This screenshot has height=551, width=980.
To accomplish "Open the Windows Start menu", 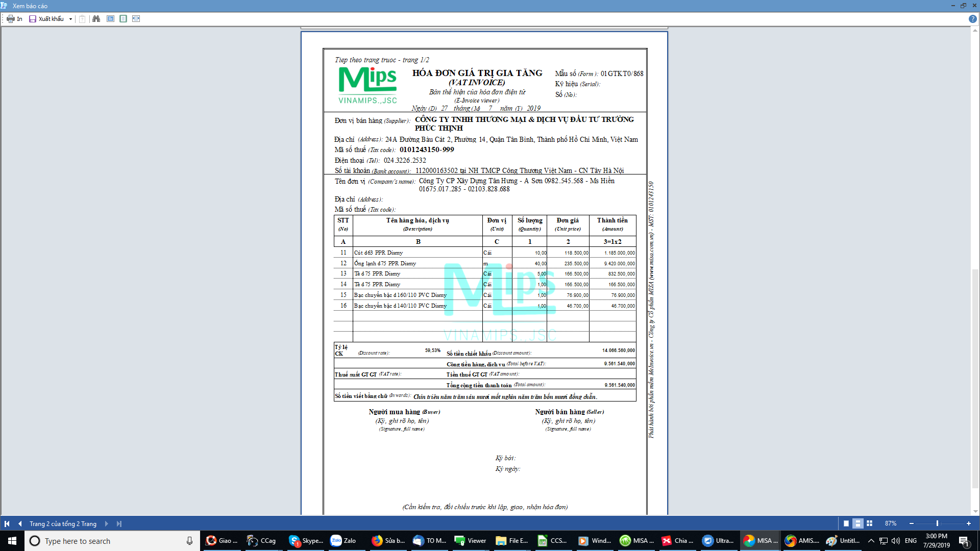I will 12,541.
